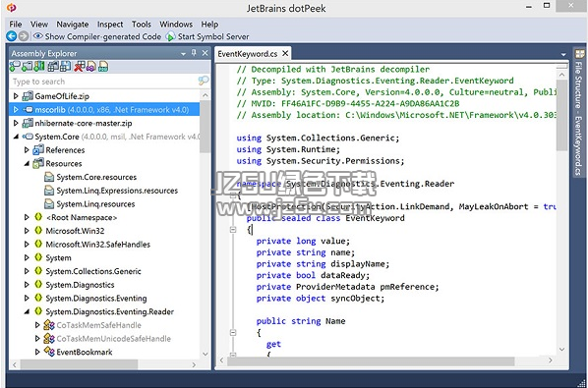
Task: Open the Tools menu
Action: [142, 25]
